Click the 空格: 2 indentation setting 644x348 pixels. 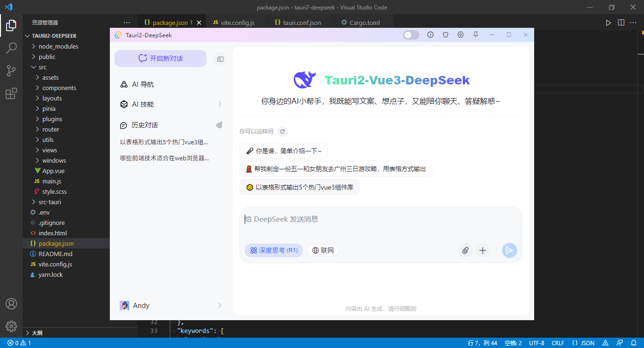513,343
